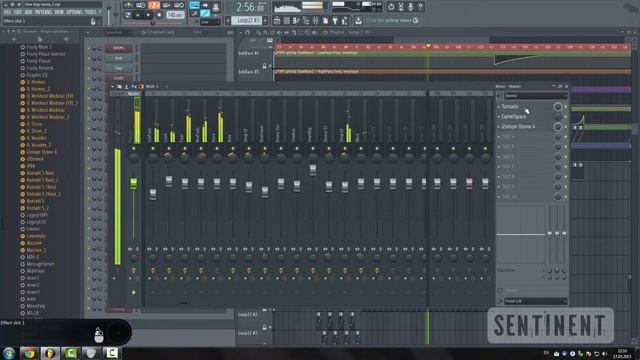Image resolution: width=640 pixels, height=360 pixels.
Task: Click the loop recording icon
Action: point(179,5)
